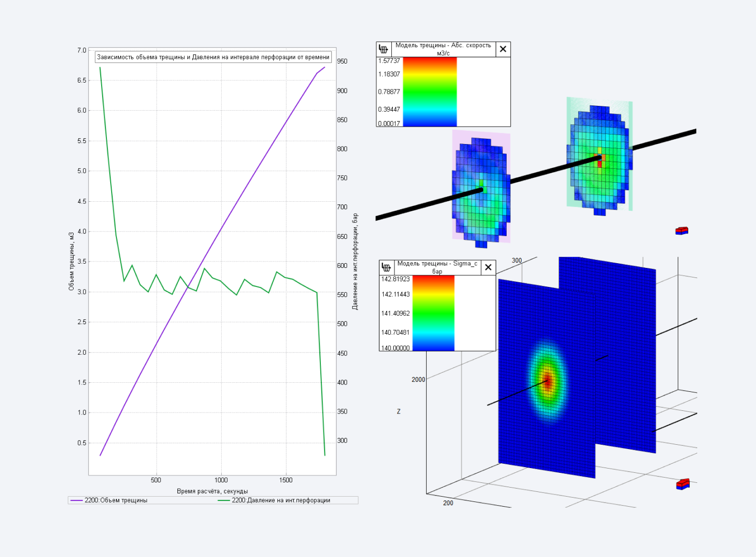Click the legend value 0.78877
756x557 pixels.
[x=389, y=92]
